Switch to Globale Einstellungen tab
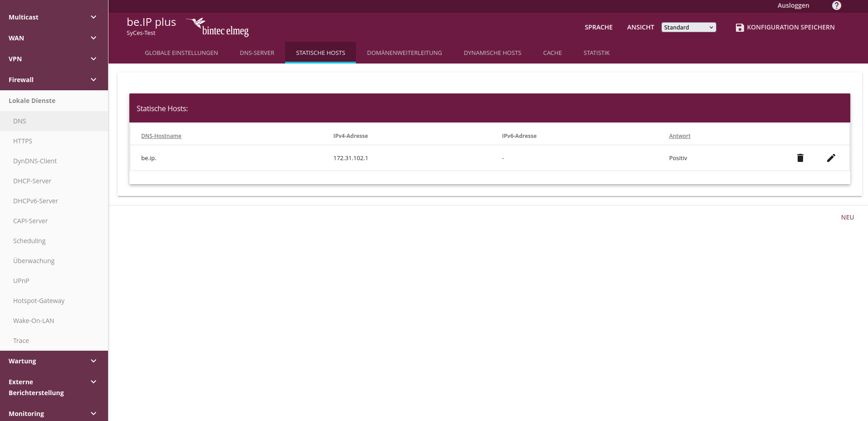 181,53
